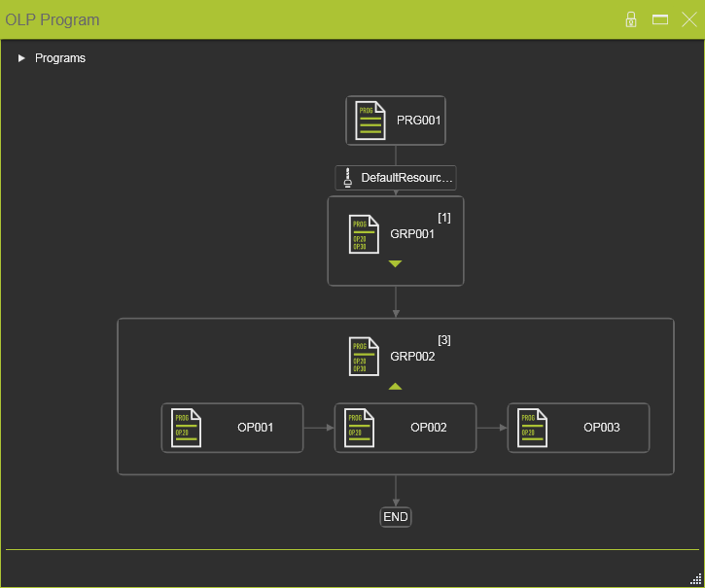Click the GRP001 [1] count badge
The width and height of the screenshot is (705, 588).
point(444,217)
